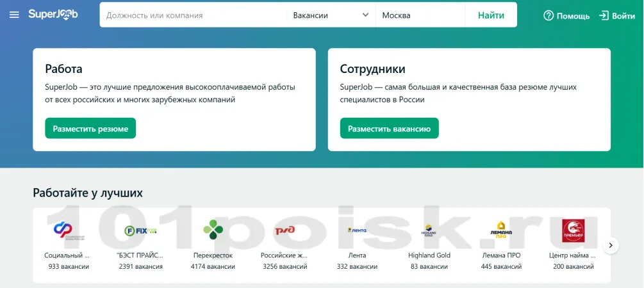The height and width of the screenshot is (288, 644).
Task: Click the Найти search button
Action: click(491, 15)
